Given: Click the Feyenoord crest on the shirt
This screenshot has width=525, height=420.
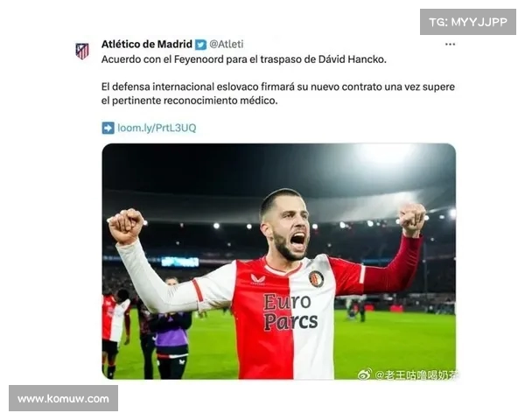Looking at the screenshot, I should coord(316,279).
